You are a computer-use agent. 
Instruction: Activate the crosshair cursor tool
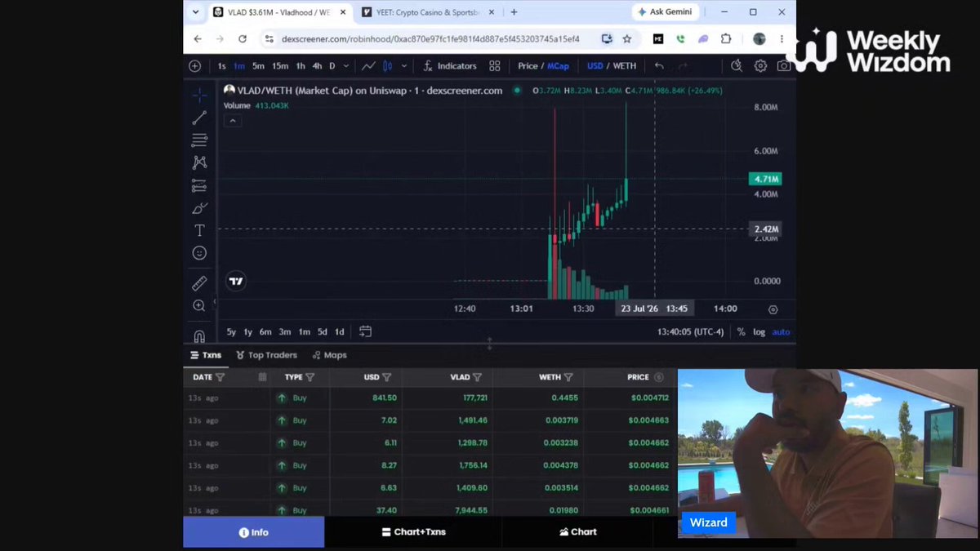tap(199, 95)
